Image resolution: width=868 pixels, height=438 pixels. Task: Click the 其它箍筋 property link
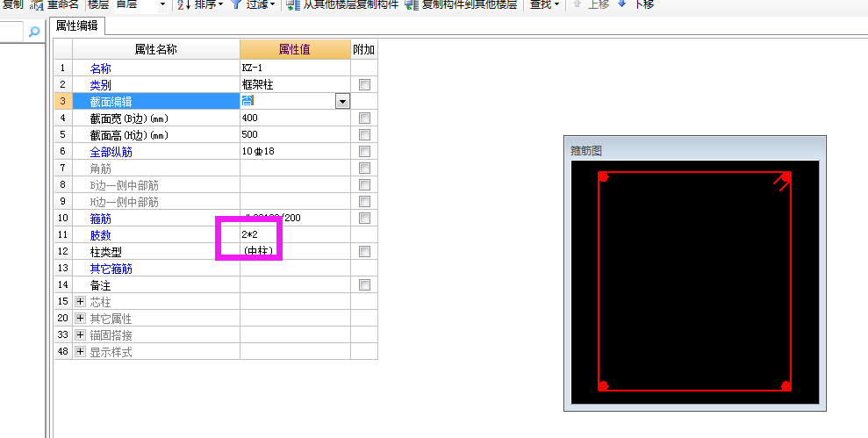click(x=111, y=269)
